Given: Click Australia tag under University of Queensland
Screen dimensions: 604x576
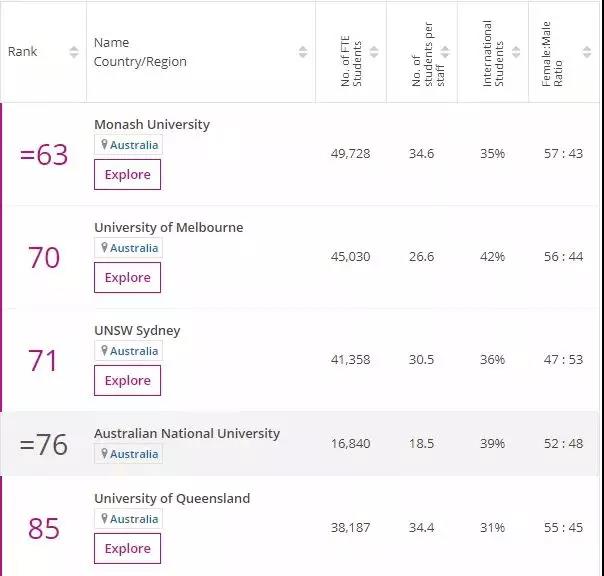Looking at the screenshot, I should click(134, 519).
